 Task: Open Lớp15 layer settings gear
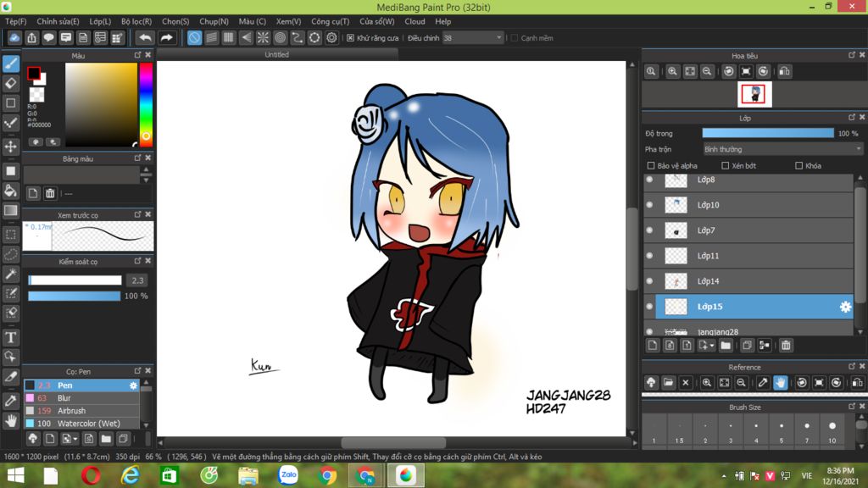point(845,307)
